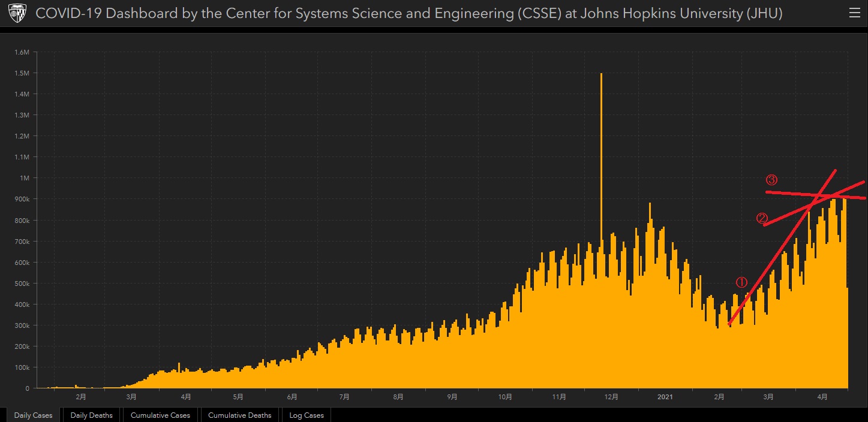The width and height of the screenshot is (868, 422).
Task: Select the Cumulative Cases tab
Action: pyautogui.click(x=160, y=415)
